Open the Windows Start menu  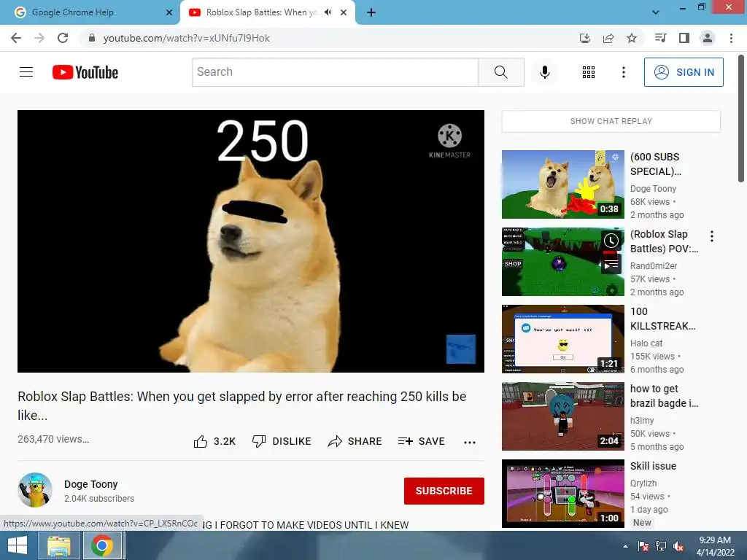click(x=18, y=545)
